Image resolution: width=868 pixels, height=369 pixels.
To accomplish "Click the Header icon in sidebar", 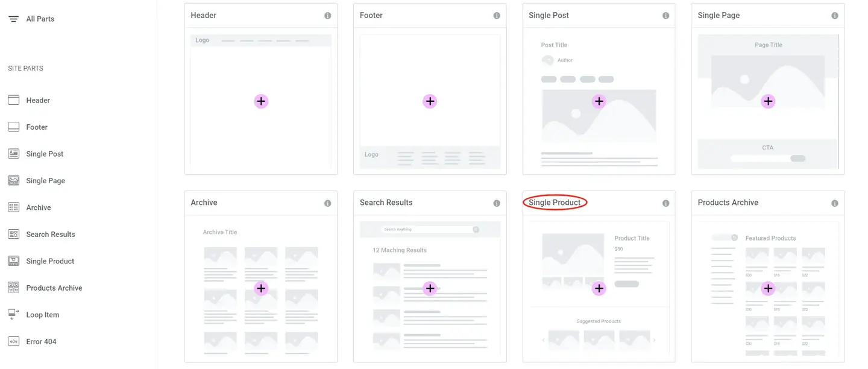I will pos(13,100).
